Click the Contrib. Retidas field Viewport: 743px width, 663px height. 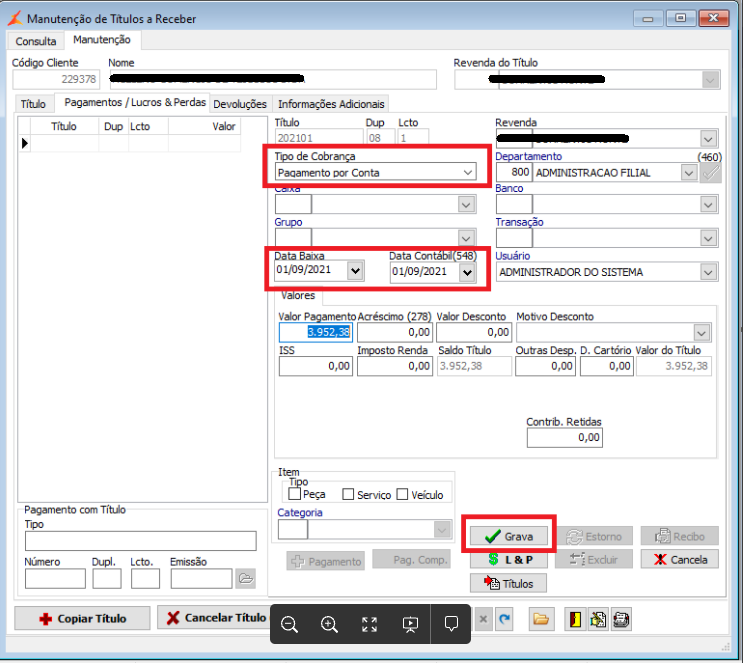click(564, 437)
